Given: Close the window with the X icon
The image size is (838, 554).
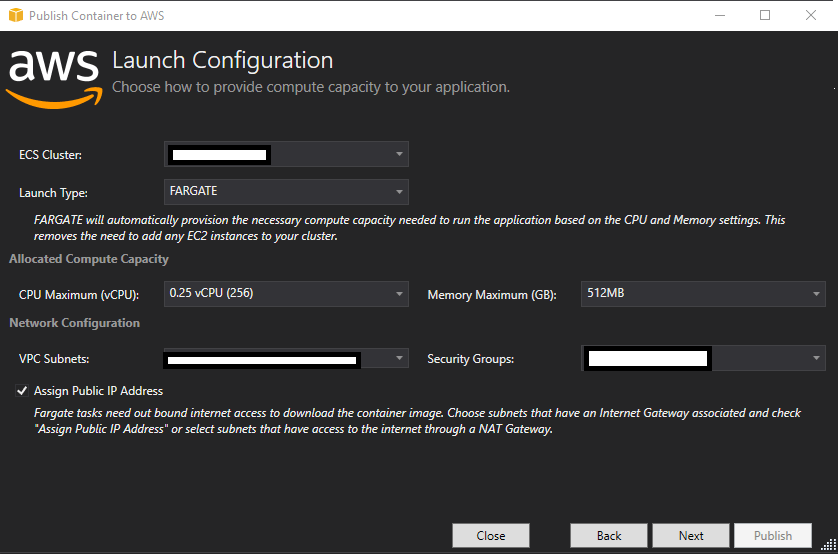Looking at the screenshot, I should coord(811,15).
